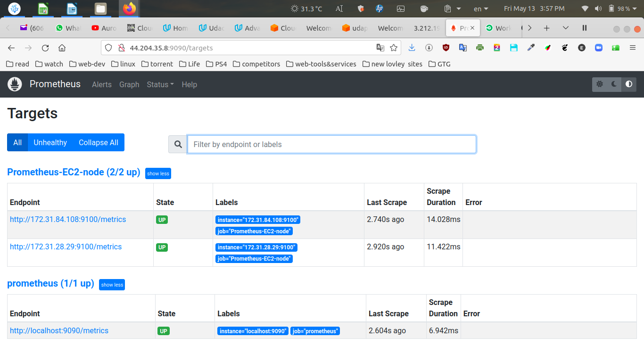Click instance="localhost:9090" label badge
Screen dimensions: 644x362
pos(253,331)
